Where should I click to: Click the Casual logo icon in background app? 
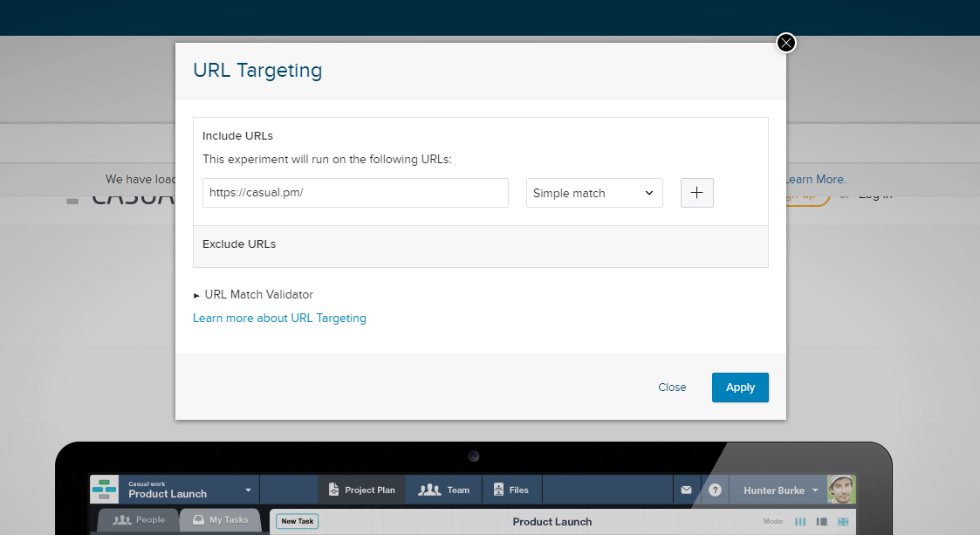[105, 490]
